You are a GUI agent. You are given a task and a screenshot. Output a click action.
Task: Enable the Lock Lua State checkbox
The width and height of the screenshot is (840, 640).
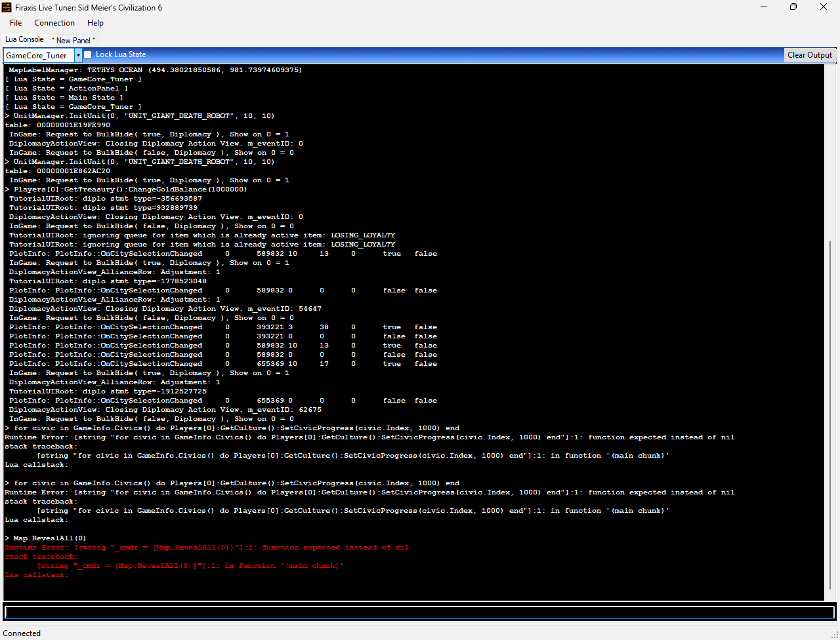pyautogui.click(x=89, y=54)
